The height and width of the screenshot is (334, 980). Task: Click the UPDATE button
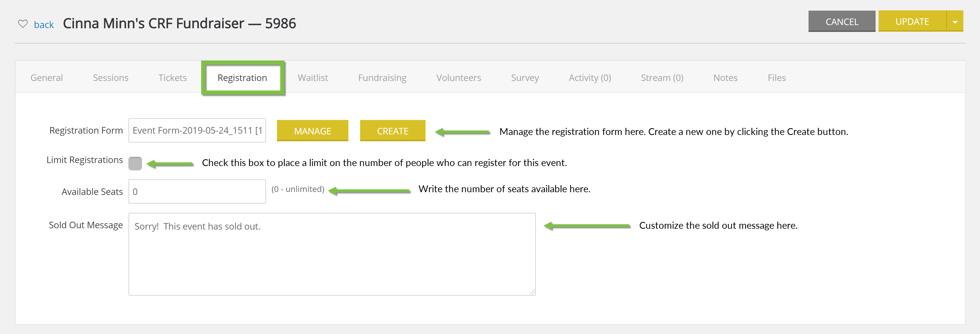tap(912, 21)
